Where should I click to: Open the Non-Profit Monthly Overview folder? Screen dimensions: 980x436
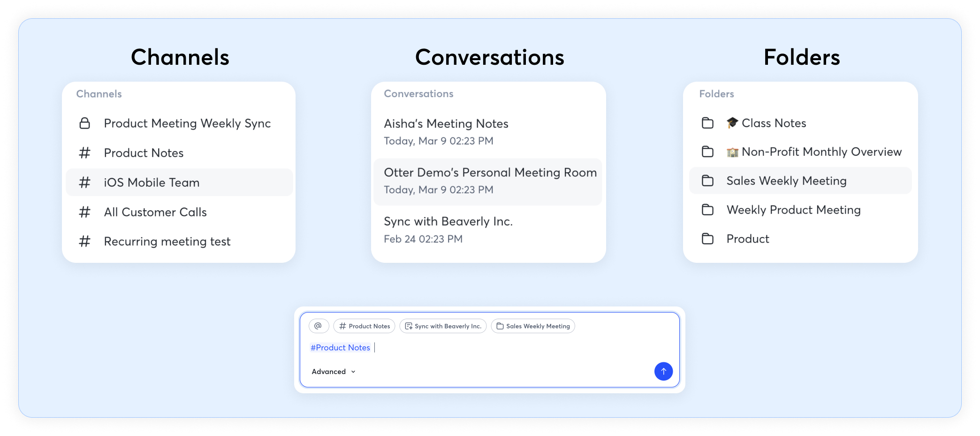(821, 152)
